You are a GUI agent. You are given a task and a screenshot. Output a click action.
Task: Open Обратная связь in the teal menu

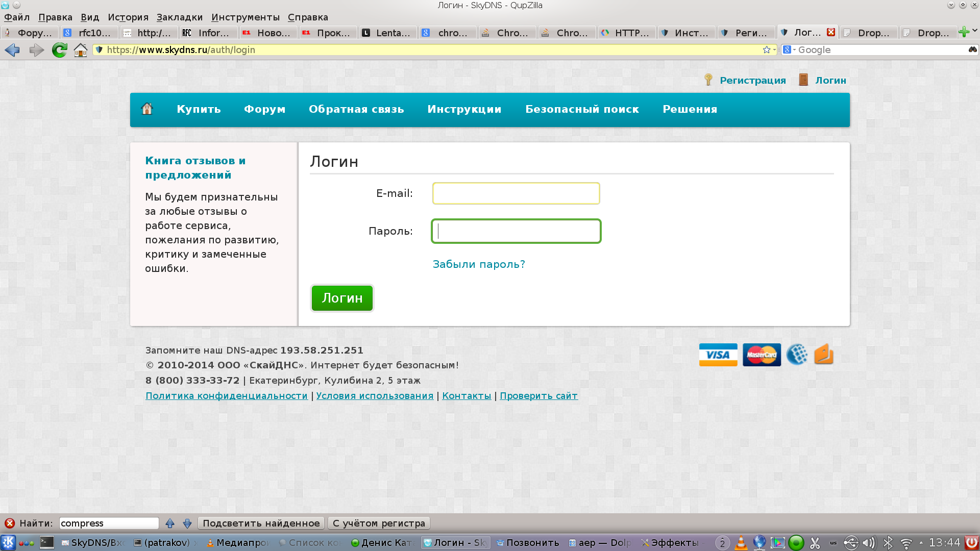coord(356,109)
